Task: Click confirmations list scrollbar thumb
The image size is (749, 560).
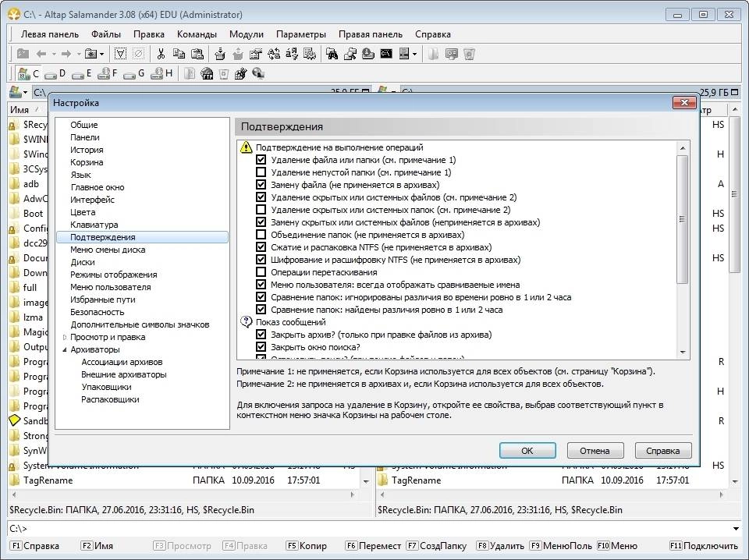Action: (x=683, y=219)
